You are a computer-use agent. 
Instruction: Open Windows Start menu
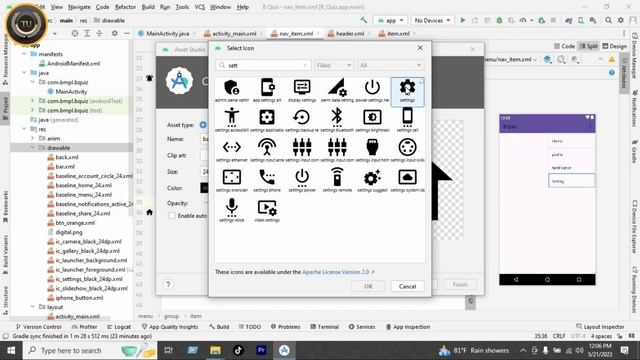tap(11, 351)
